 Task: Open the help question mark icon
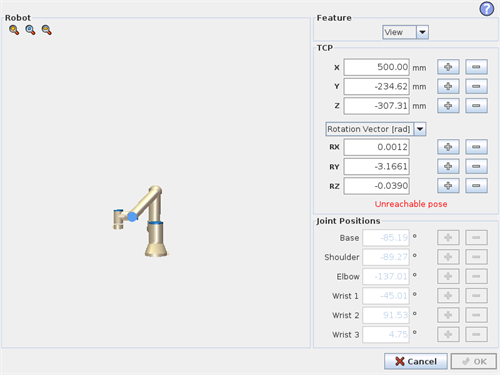coord(487,9)
